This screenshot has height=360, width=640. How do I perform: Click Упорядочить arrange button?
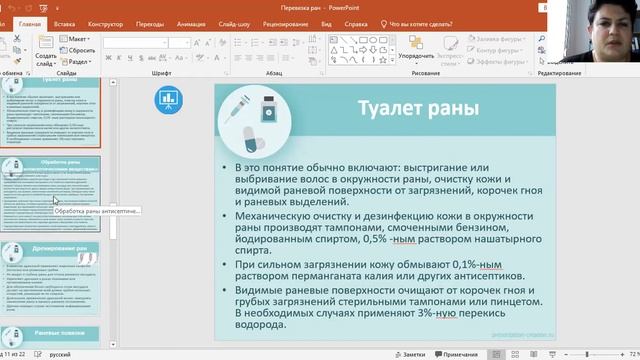pyautogui.click(x=416, y=49)
